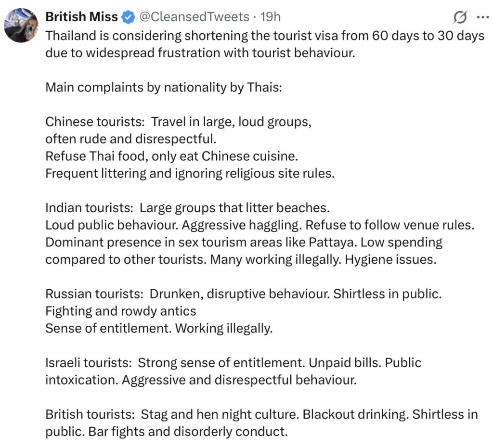The width and height of the screenshot is (493, 448).
Task: Open the British Miss display name link
Action: [x=81, y=17]
